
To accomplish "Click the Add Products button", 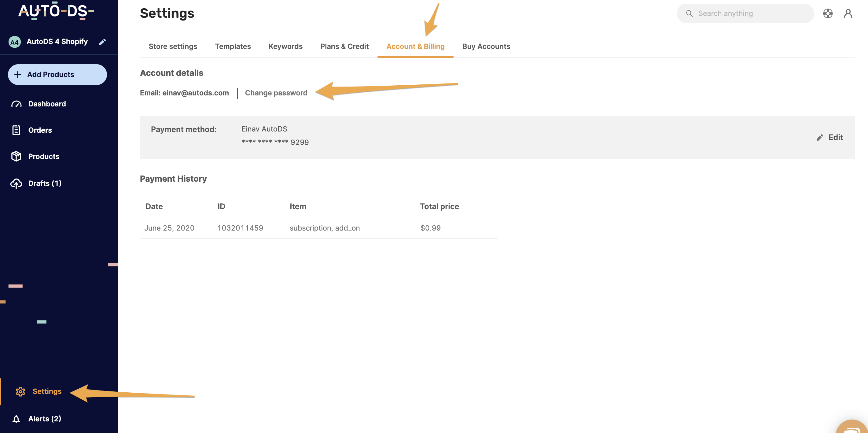I will click(57, 75).
